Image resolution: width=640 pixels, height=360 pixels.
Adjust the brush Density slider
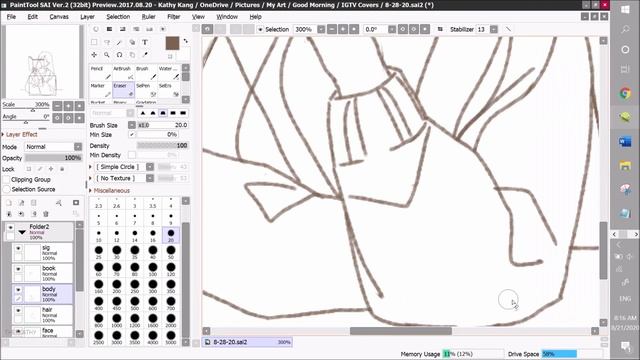tap(162, 145)
